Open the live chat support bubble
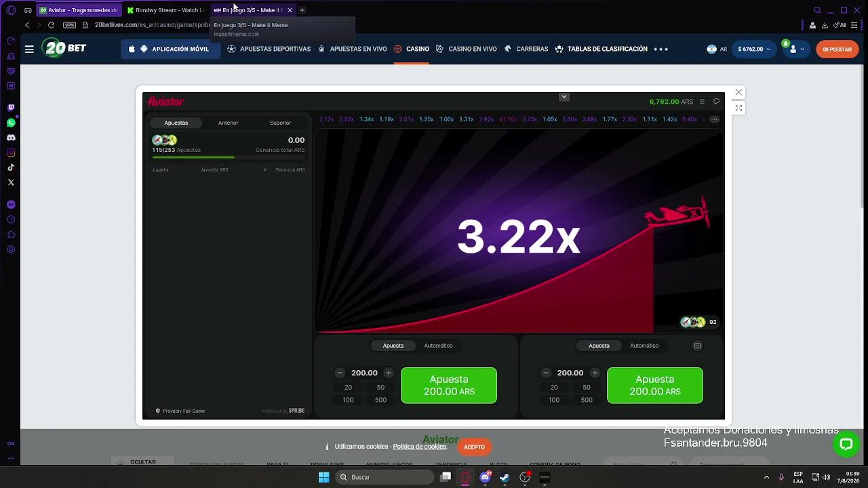Viewport: 868px width, 488px height. tap(846, 445)
